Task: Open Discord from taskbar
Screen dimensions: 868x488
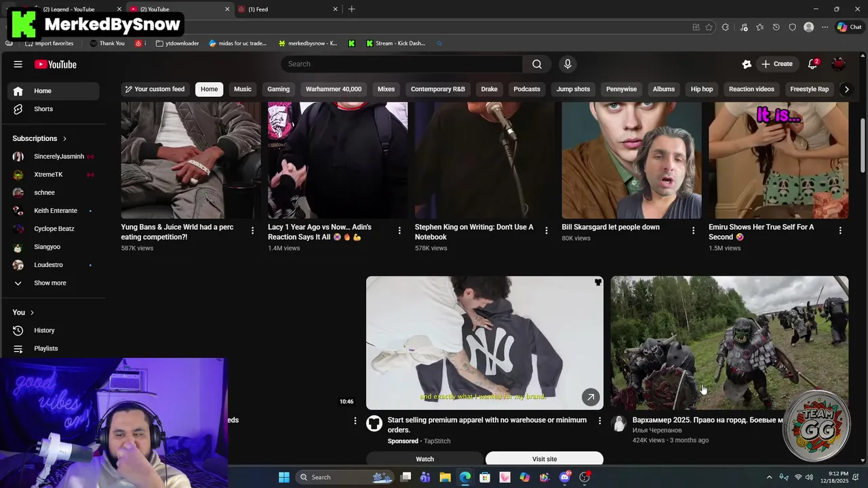Action: click(565, 477)
